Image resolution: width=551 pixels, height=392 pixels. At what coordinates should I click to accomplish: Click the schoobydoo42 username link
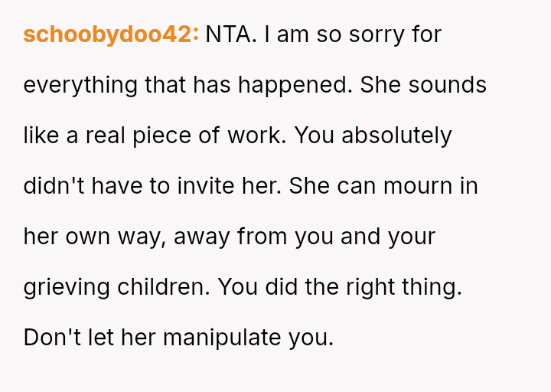click(111, 34)
